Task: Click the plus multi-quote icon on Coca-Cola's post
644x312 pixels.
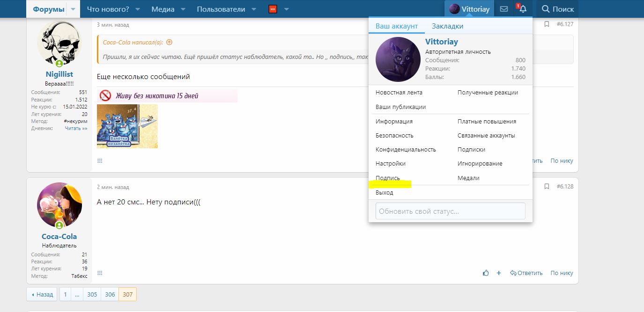Action: tap(499, 273)
